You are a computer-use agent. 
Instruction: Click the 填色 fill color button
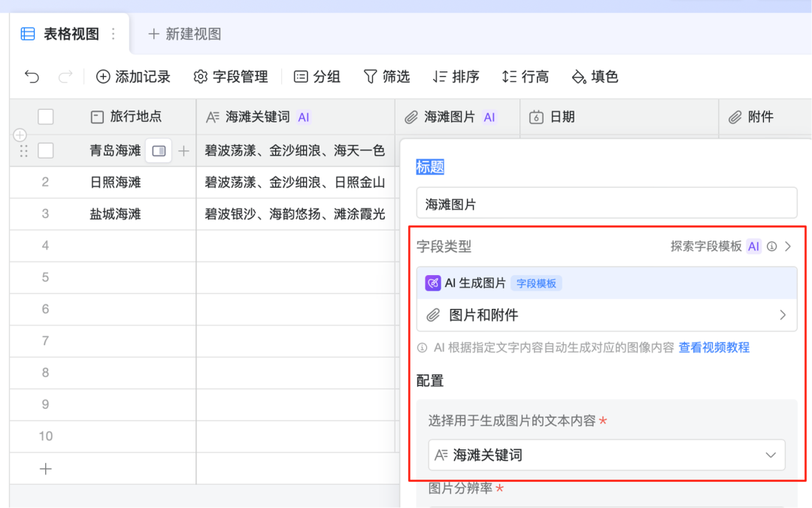595,77
